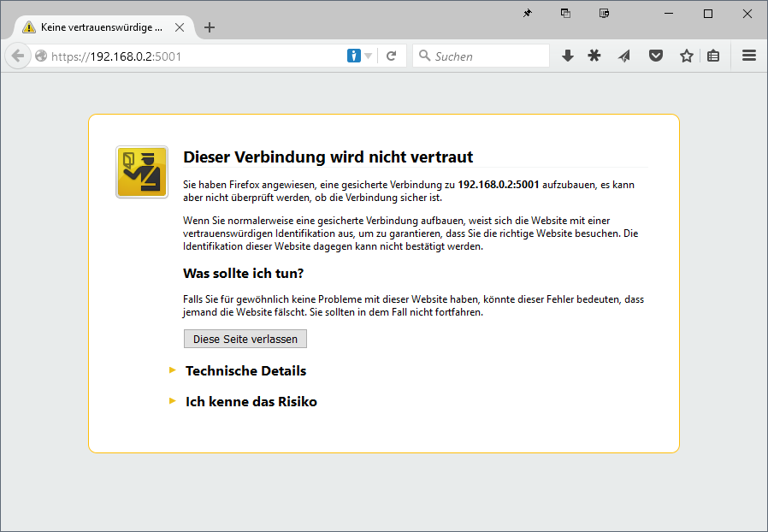Click the asterisk extension icon
Viewport: 768px width, 532px height.
(x=594, y=56)
